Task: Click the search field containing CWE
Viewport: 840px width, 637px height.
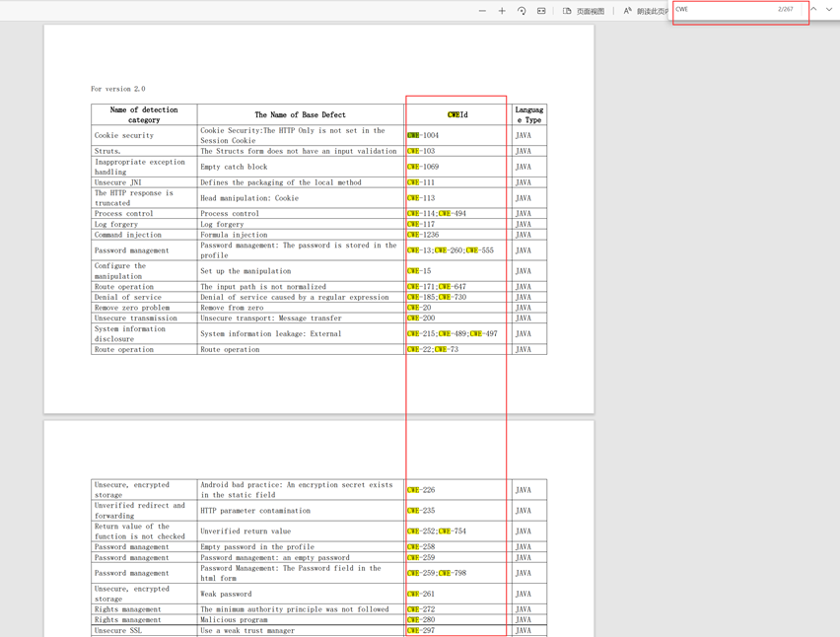Action: coord(725,10)
